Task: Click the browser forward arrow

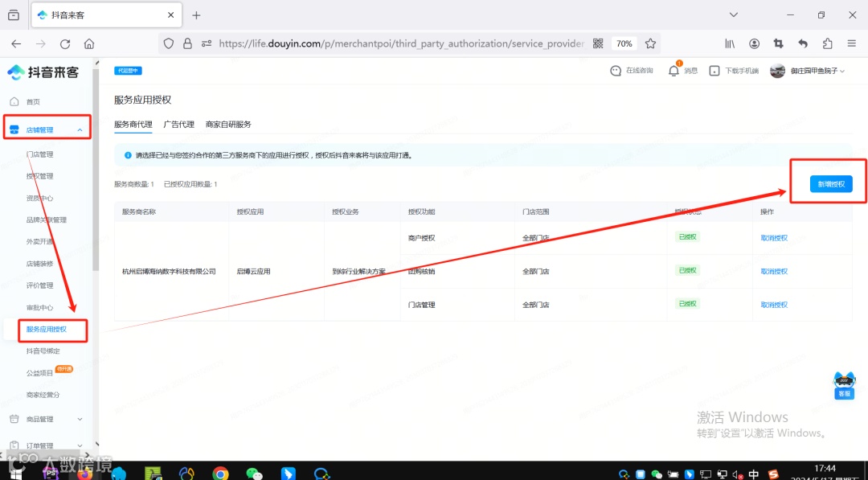Action: pos(40,43)
